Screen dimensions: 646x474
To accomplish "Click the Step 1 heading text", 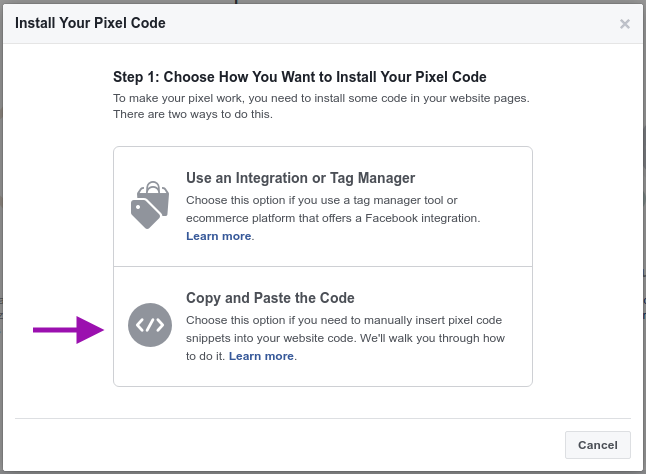I will click(300, 77).
